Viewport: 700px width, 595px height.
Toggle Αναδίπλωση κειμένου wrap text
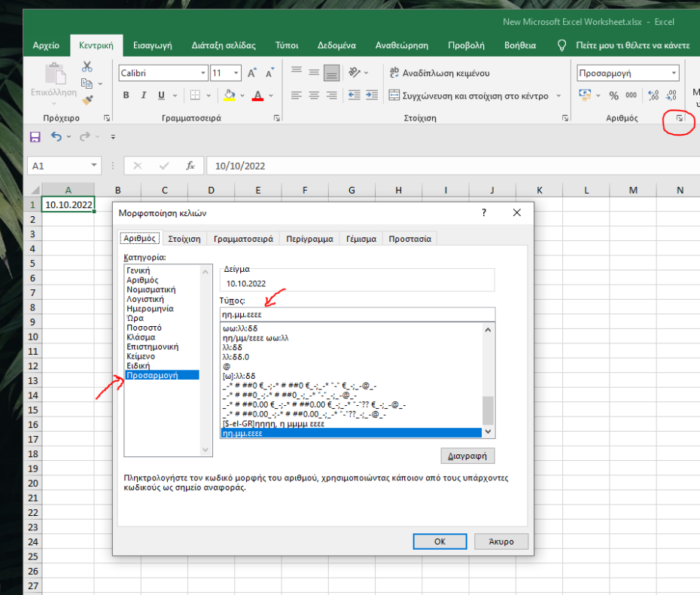[439, 73]
